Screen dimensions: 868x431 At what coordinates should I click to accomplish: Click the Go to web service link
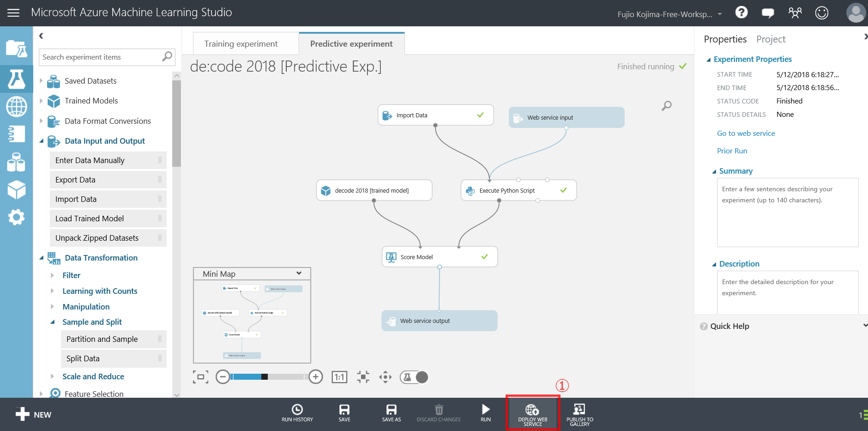tap(746, 133)
